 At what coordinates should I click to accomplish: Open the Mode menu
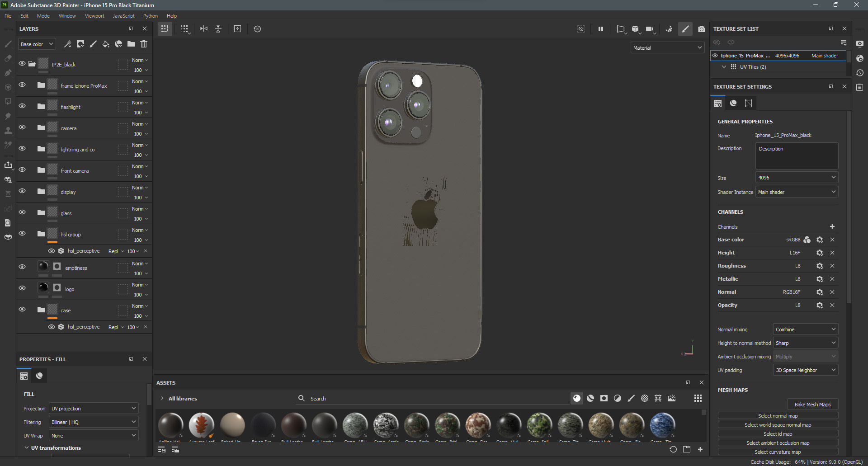43,16
